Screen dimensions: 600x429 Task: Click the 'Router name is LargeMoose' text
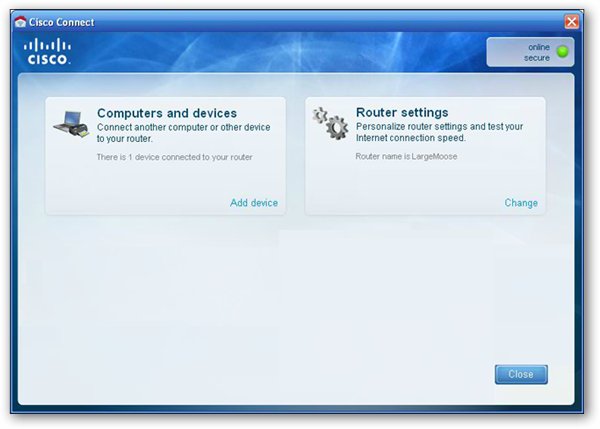406,157
